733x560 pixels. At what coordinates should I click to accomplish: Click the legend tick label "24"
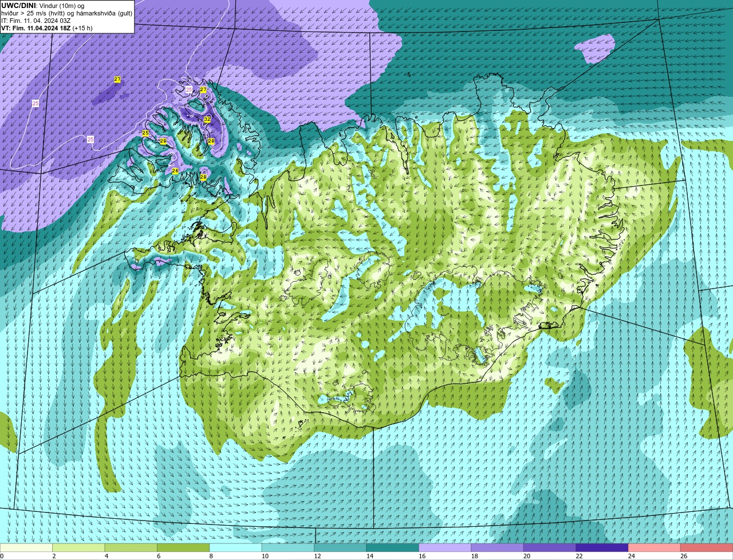tap(632, 556)
